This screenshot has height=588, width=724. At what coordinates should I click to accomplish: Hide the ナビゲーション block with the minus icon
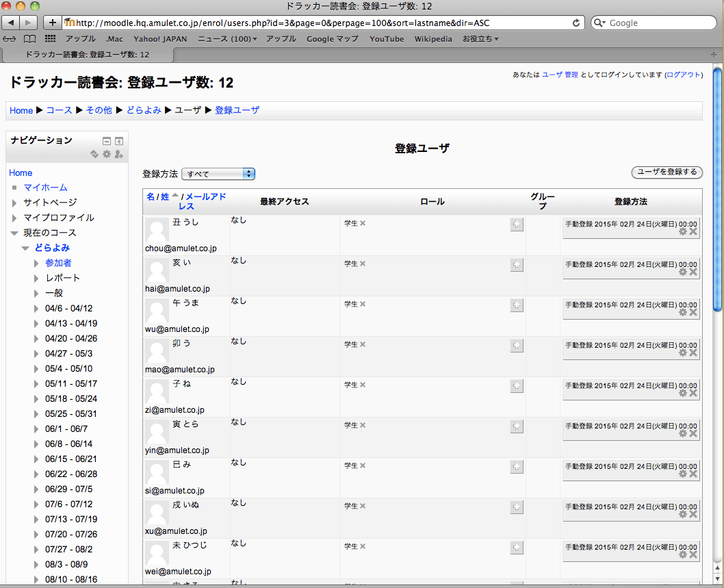coord(107,141)
